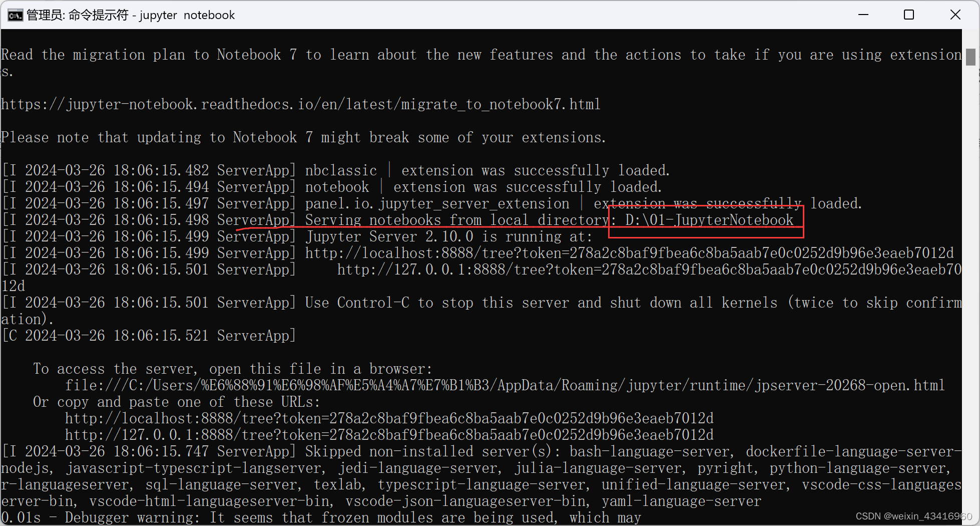Viewport: 980px width, 526px height.
Task: Click 'notebook | extension was successfully loaded' line
Action: (x=332, y=187)
